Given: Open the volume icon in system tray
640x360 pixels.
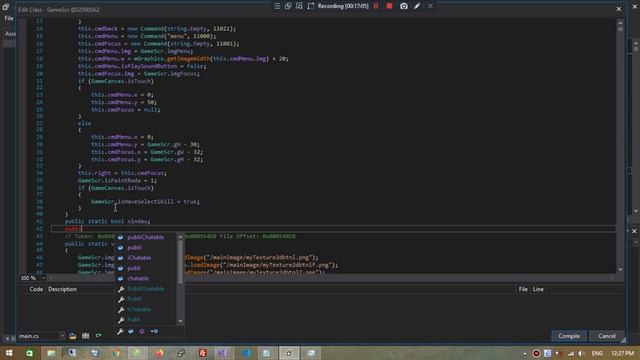Looking at the screenshot, I should click(x=581, y=353).
